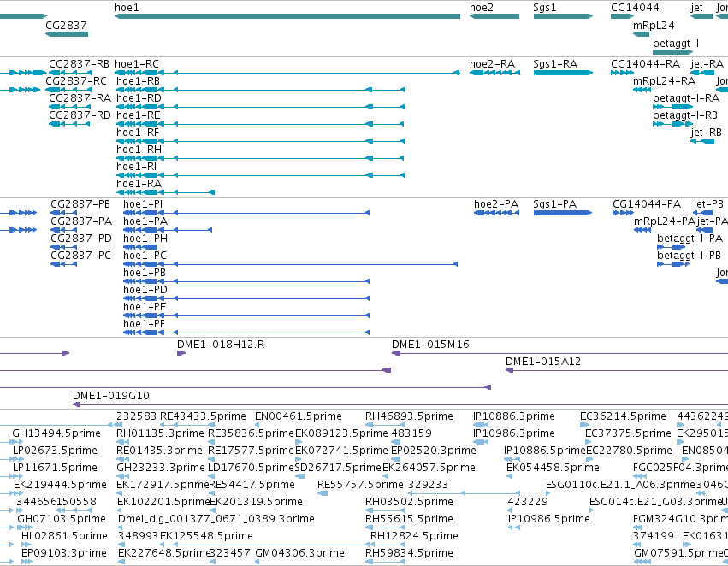Select the hoe1 gene bar
Screen dimensions: 728x566
(x=287, y=16)
